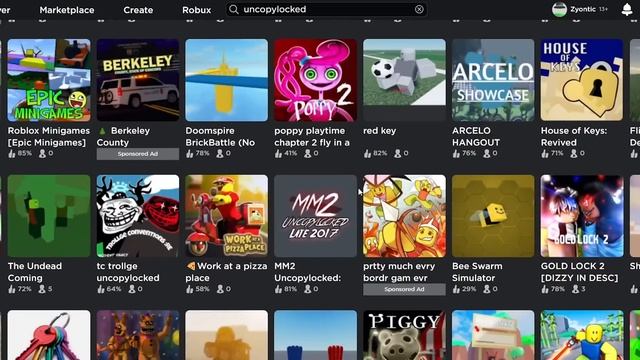
Task: Click the Doomspire BrickBattle title
Action: [220, 136]
